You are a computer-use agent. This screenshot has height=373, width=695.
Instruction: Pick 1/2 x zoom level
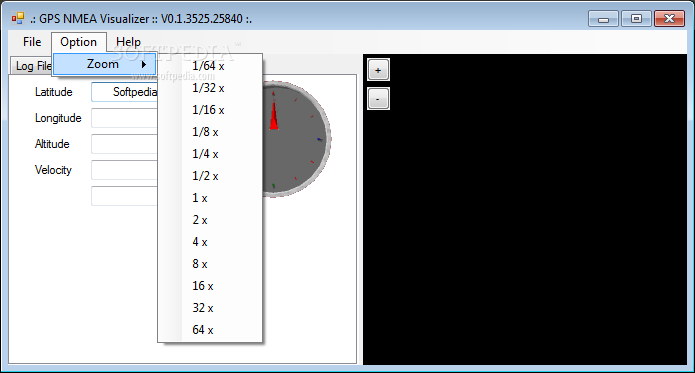click(x=210, y=176)
